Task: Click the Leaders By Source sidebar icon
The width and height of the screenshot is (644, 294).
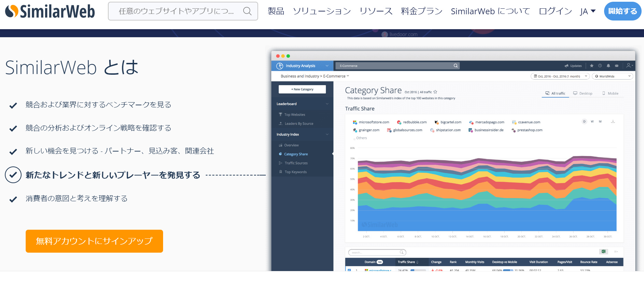Action: click(x=280, y=123)
